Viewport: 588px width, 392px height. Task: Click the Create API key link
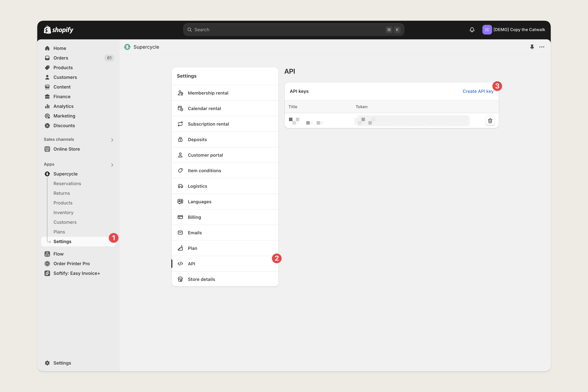tap(478, 91)
